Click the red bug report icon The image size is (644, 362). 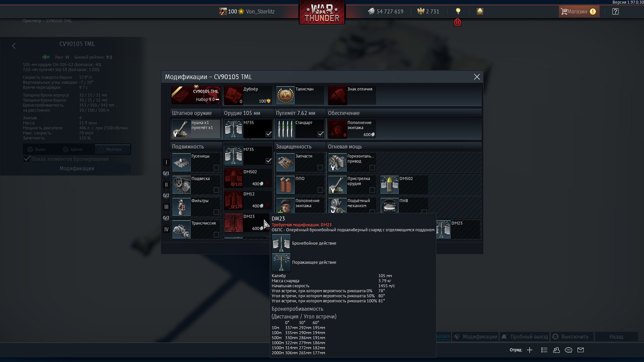click(457, 22)
